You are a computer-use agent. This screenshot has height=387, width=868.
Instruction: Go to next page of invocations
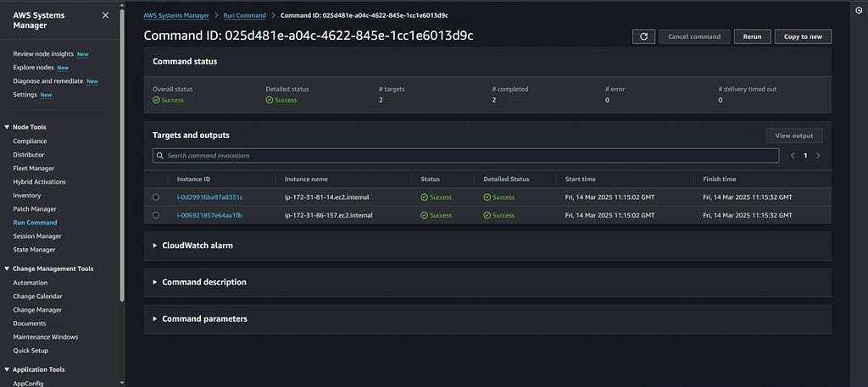click(x=818, y=156)
